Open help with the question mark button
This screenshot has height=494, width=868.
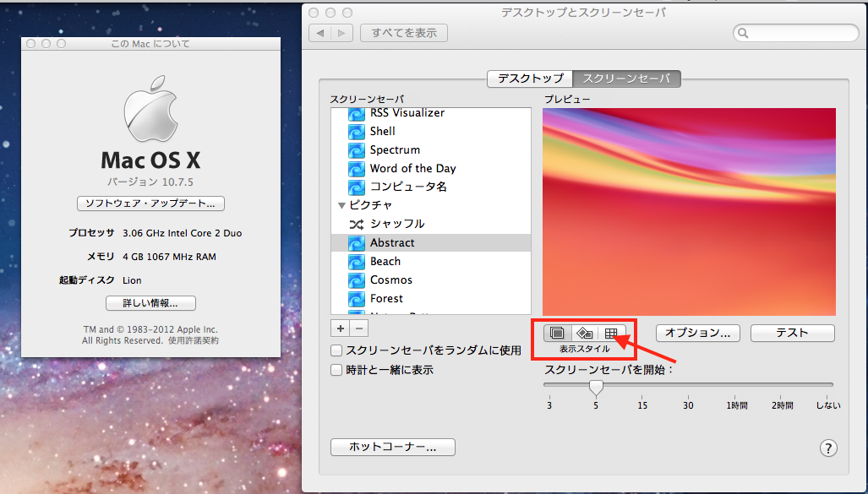(x=828, y=448)
